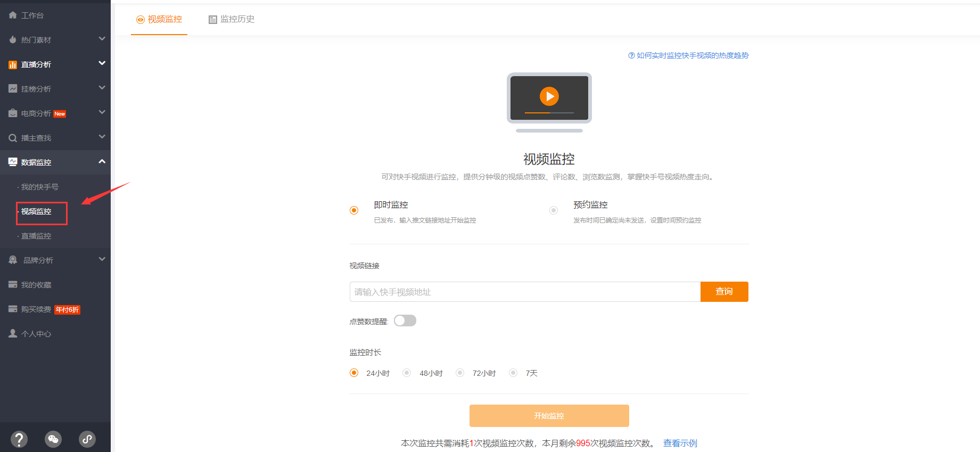
Task: Click the trend chart icon beside 挂榜分析
Action: (13, 89)
